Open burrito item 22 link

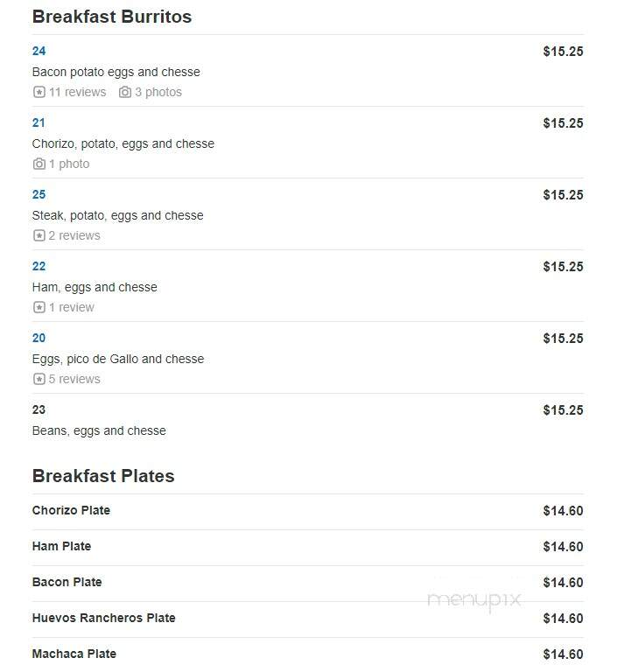pos(39,266)
